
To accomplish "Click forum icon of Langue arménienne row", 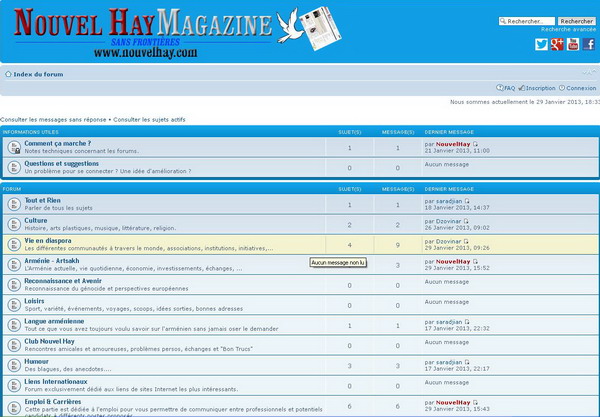I will [14, 325].
